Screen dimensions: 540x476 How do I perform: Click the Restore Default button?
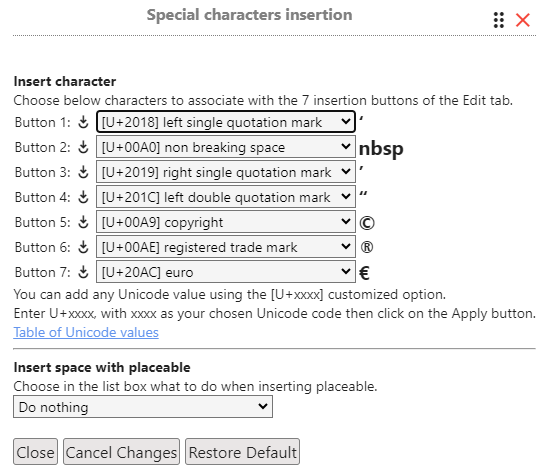[242, 452]
